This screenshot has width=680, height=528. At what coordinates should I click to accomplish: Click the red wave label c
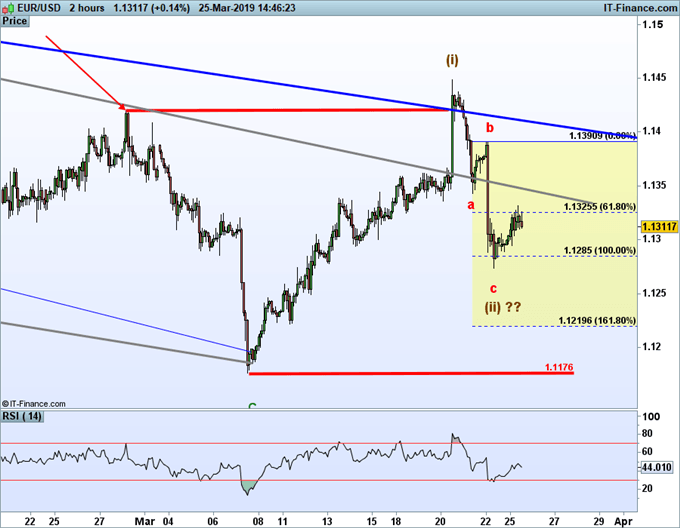point(493,288)
